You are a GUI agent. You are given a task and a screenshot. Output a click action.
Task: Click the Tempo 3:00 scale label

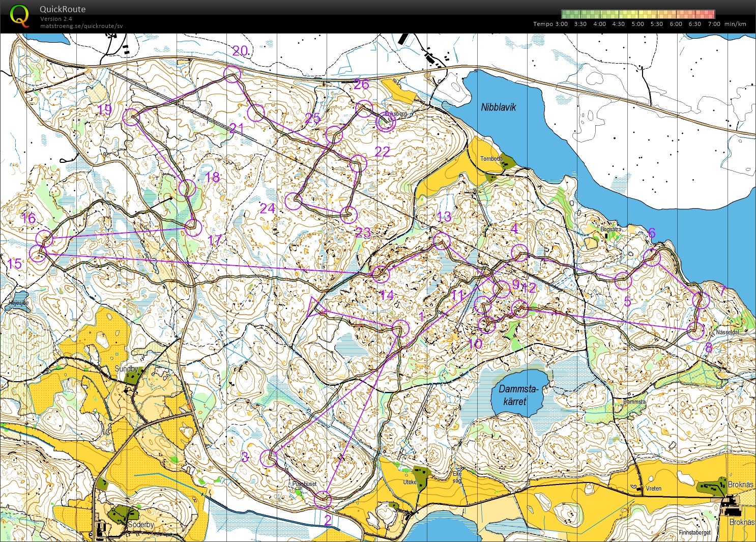(x=550, y=24)
